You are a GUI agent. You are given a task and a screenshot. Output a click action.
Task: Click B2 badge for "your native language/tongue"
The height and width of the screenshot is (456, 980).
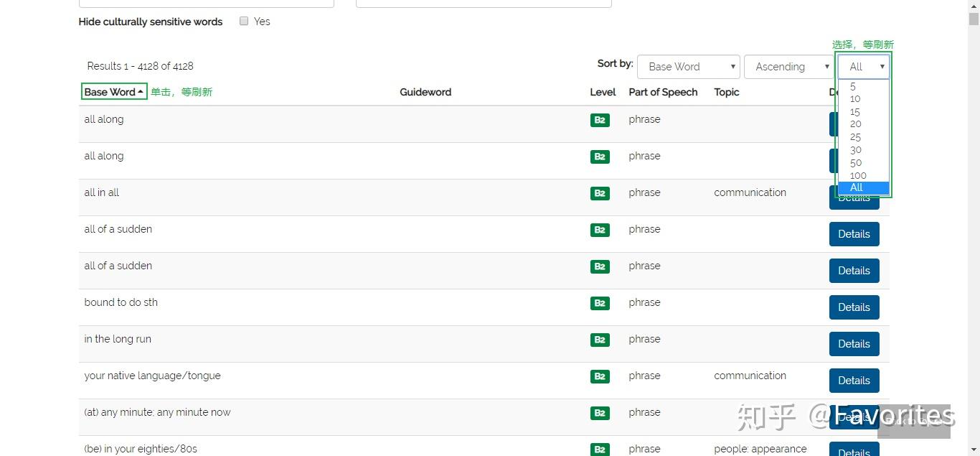(600, 376)
